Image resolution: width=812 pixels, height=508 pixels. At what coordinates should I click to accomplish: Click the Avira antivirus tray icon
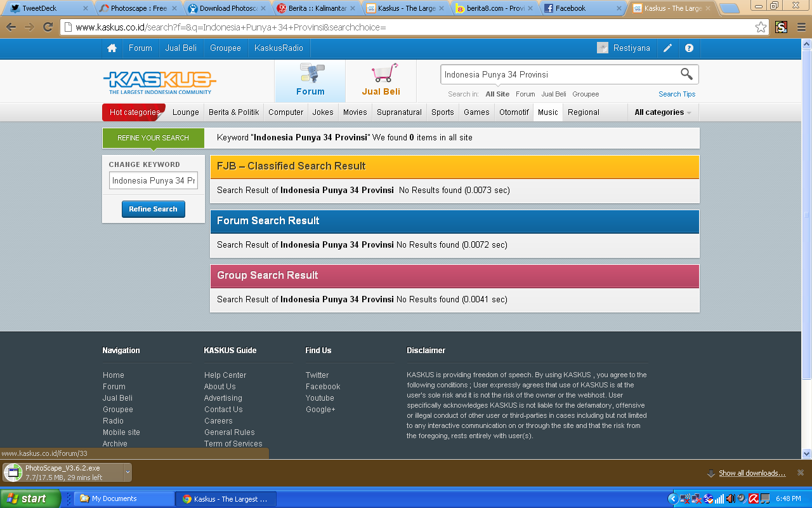754,498
